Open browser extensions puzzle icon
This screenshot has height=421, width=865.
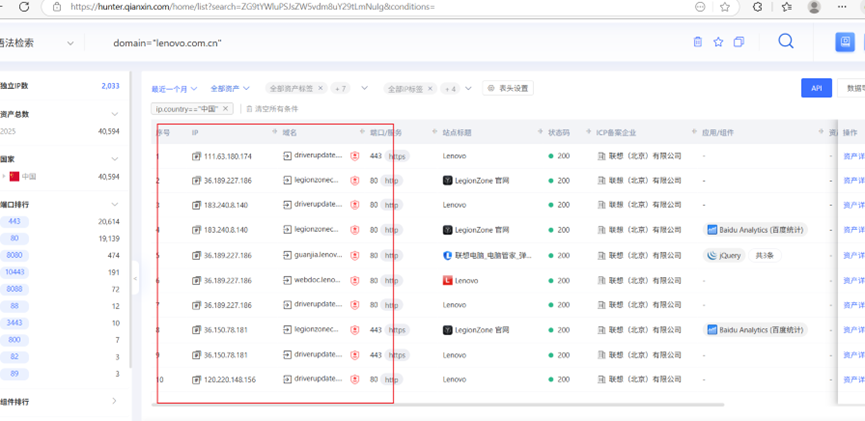[x=757, y=7]
